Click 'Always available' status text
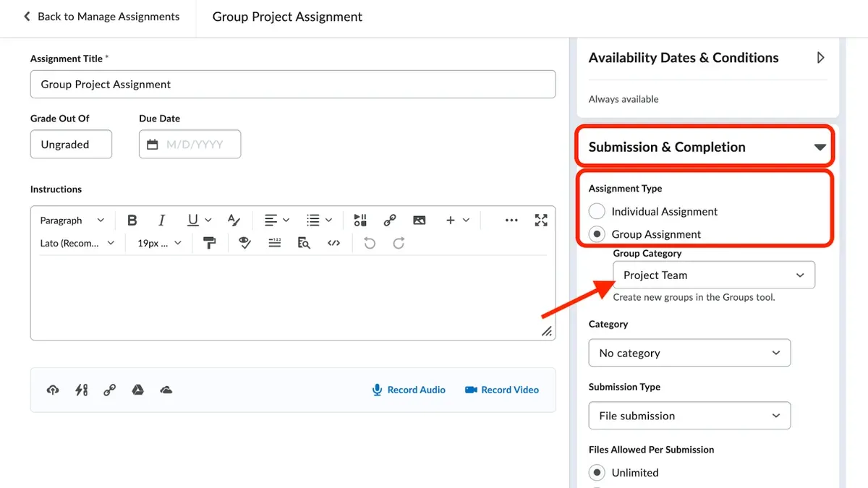The image size is (868, 488). [624, 99]
